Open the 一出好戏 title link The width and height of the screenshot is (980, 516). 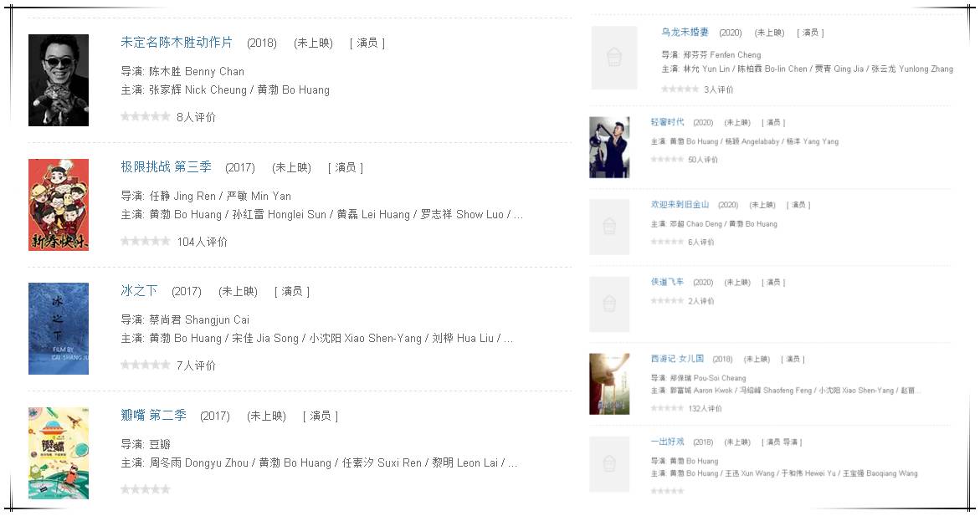click(x=668, y=441)
